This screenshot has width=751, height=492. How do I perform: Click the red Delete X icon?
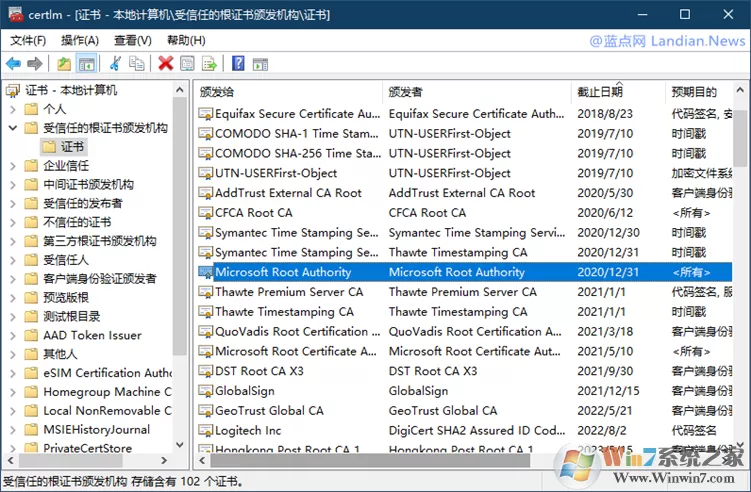pos(166,63)
